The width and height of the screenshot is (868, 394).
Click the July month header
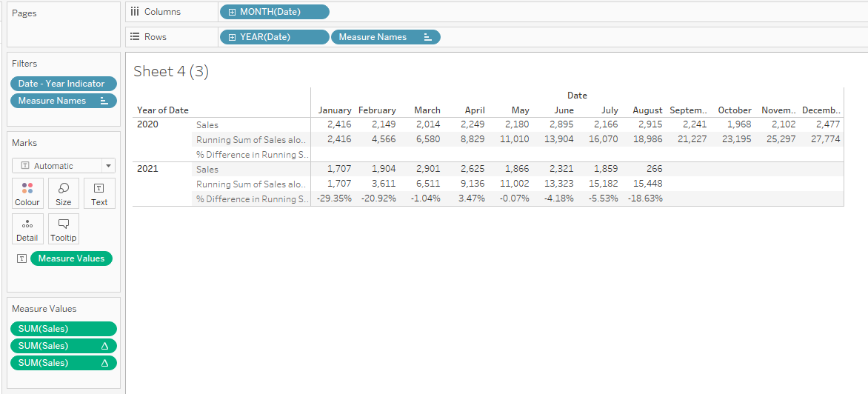coord(610,110)
